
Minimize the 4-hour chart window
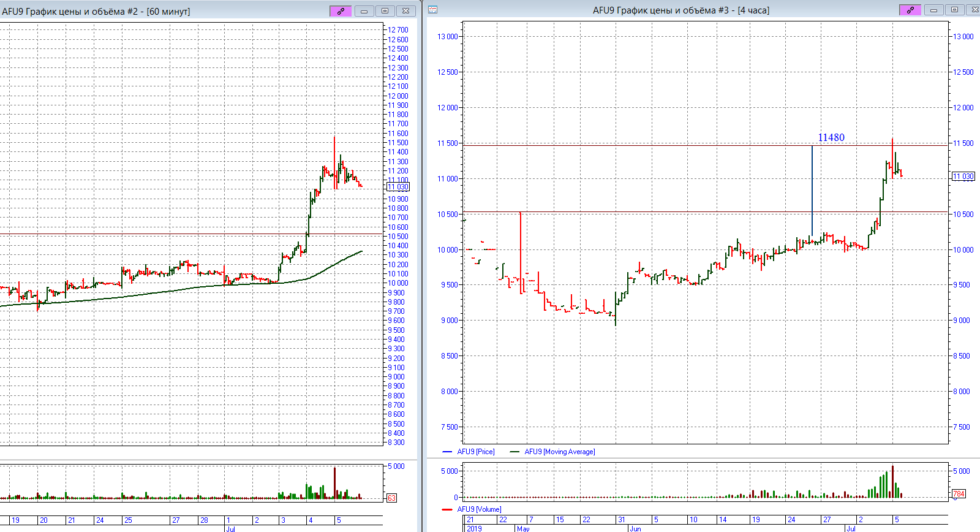pos(933,10)
